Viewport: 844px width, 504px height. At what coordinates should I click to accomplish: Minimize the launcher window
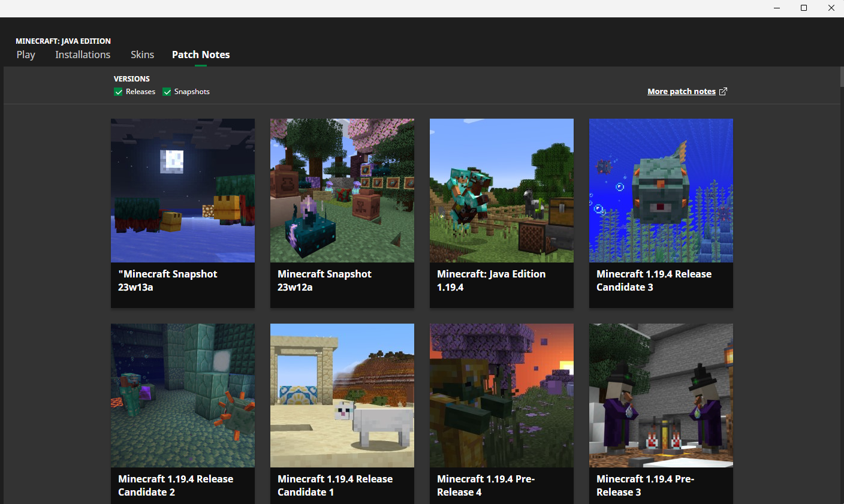click(777, 8)
